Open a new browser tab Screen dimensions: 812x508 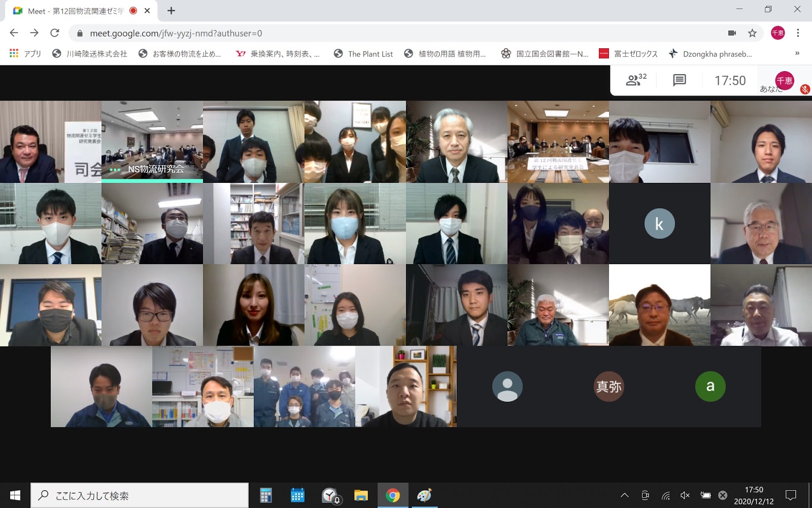171,11
